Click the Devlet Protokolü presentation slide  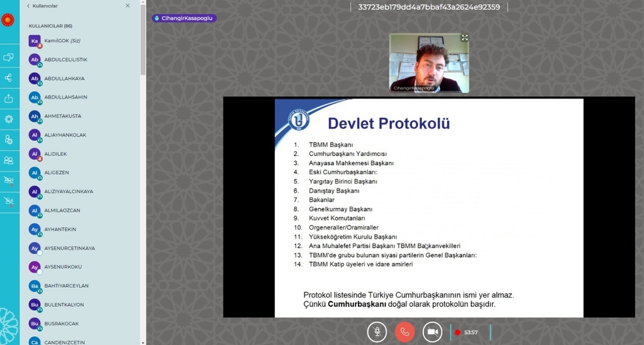point(429,207)
